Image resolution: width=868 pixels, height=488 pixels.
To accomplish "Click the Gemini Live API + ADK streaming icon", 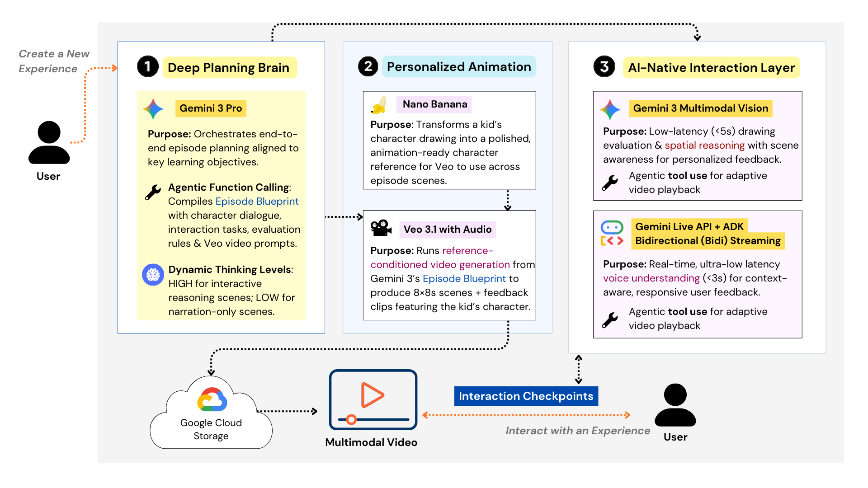I will [x=613, y=232].
